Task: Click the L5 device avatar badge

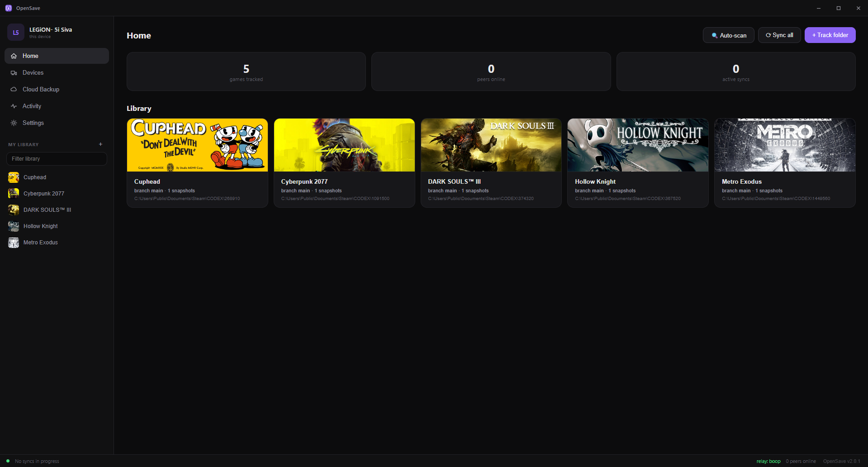Action: click(x=15, y=33)
